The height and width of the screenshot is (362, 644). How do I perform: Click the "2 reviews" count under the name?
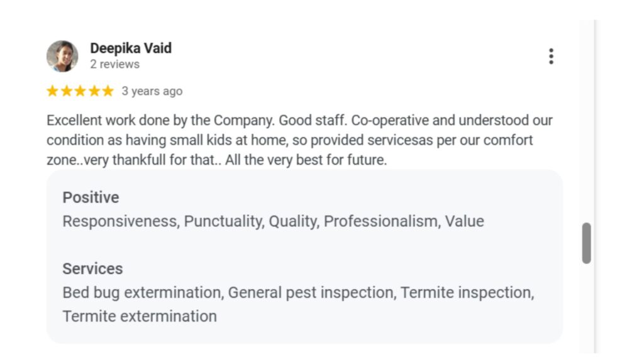(114, 64)
